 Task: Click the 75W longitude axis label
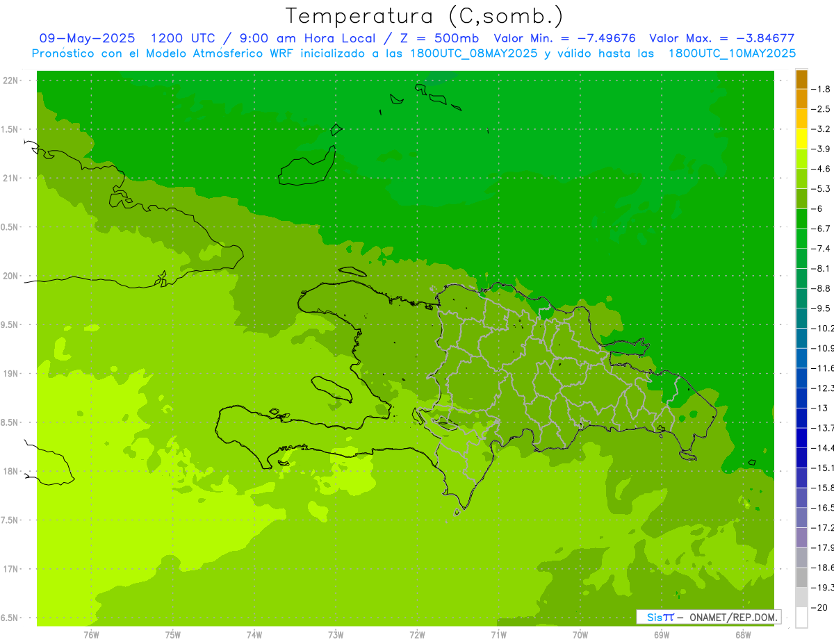coord(173,634)
